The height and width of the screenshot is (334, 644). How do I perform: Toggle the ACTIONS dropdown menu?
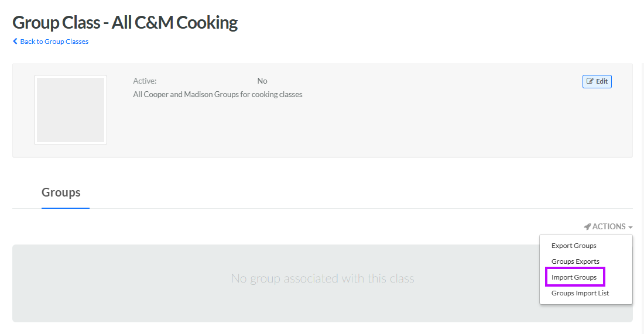[608, 226]
